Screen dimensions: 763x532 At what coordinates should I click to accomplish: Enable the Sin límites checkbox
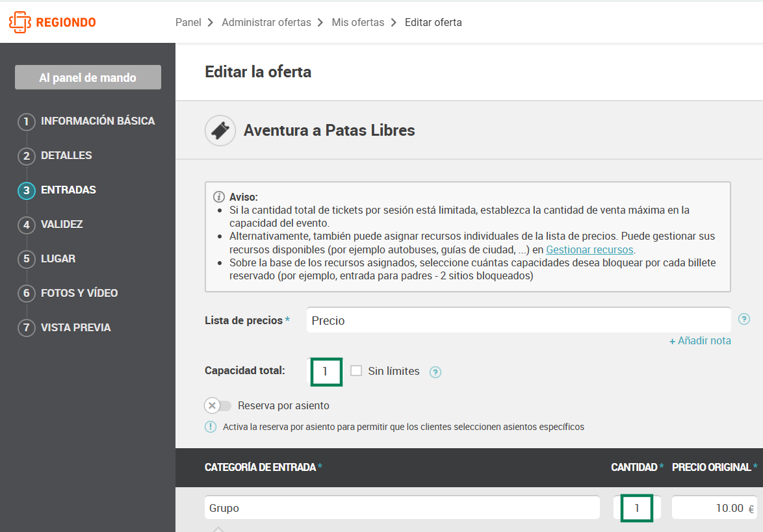click(356, 370)
